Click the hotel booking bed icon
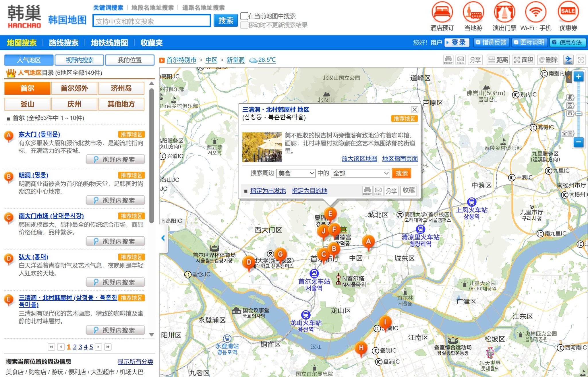This screenshot has width=588, height=377. [442, 12]
